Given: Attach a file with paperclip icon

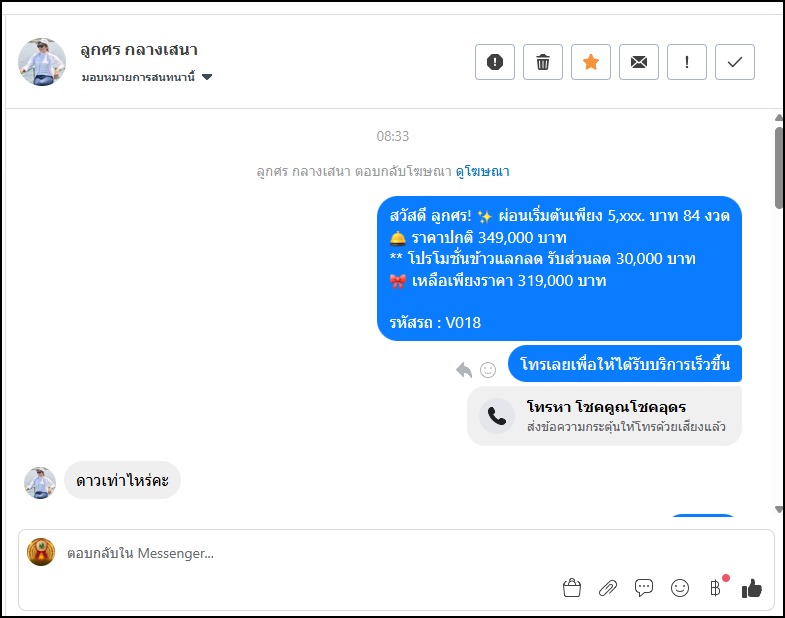Looking at the screenshot, I should point(608,588).
